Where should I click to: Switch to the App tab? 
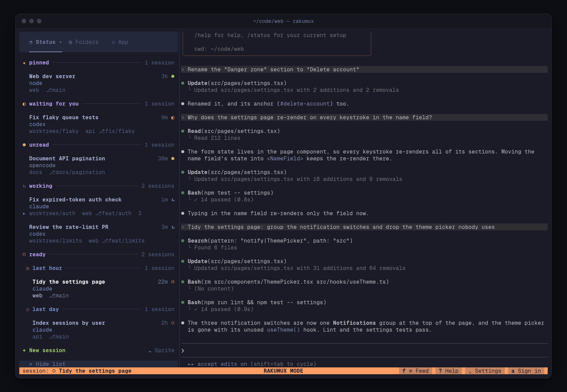[120, 42]
